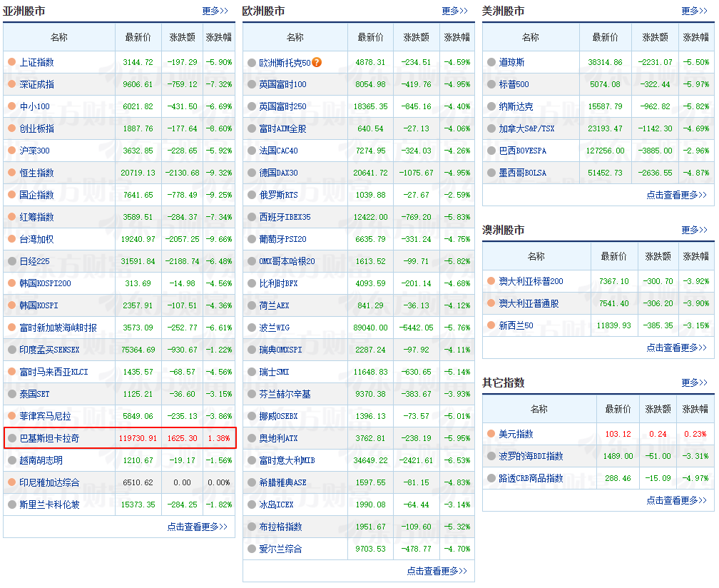The width and height of the screenshot is (719, 588).
Task: Open the 澳大利亚普通股 link
Action: (x=529, y=303)
